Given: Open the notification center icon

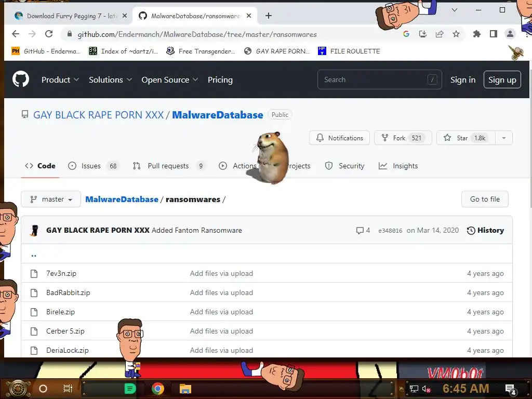Looking at the screenshot, I should (x=511, y=389).
